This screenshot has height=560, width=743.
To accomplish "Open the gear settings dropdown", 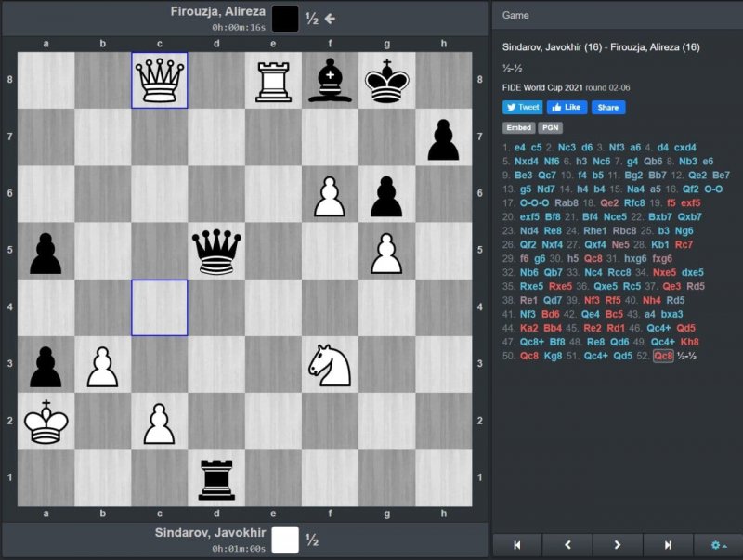I will point(718,545).
